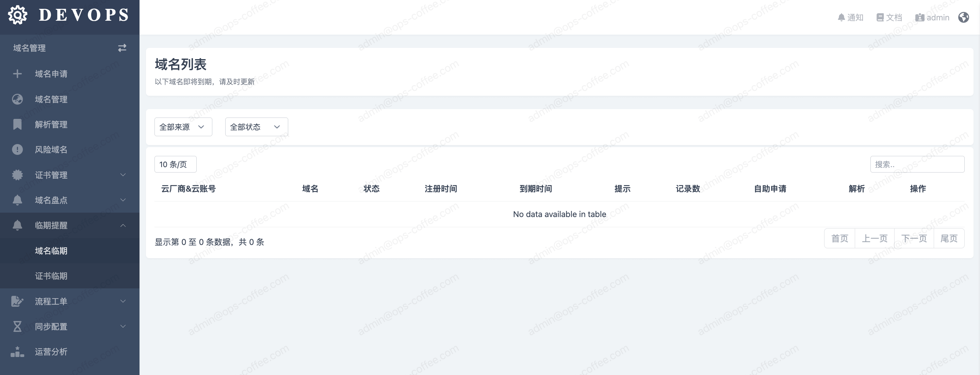Open the 全部来源 source filter dropdown
Screen dimensions: 980x375
[183, 127]
